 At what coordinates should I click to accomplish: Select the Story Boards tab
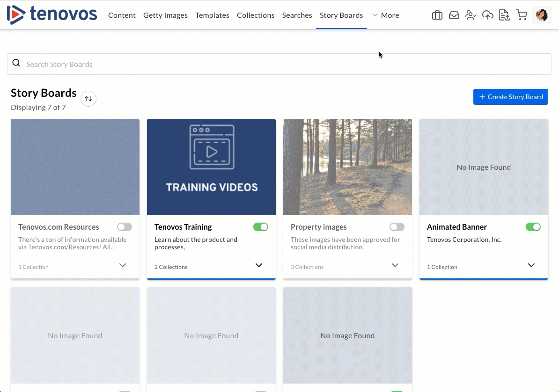click(x=341, y=15)
